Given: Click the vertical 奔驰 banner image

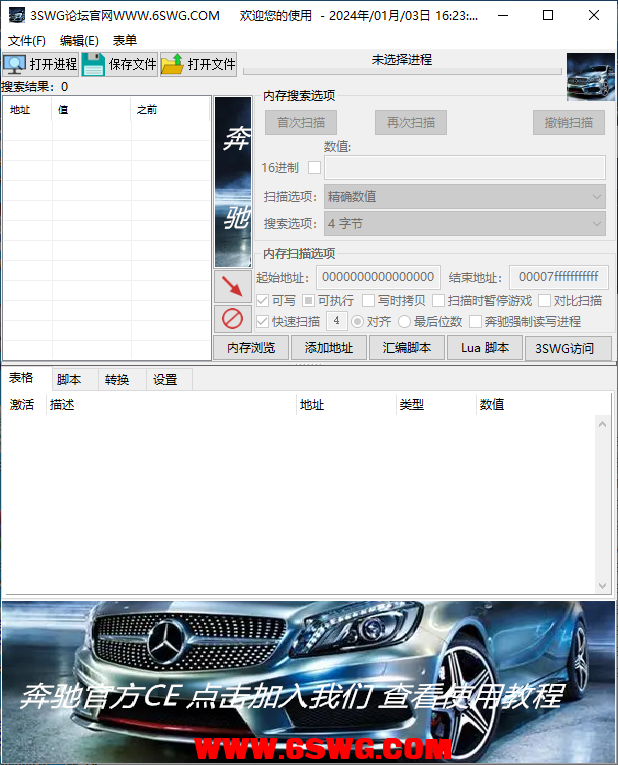Looking at the screenshot, I should [233, 181].
